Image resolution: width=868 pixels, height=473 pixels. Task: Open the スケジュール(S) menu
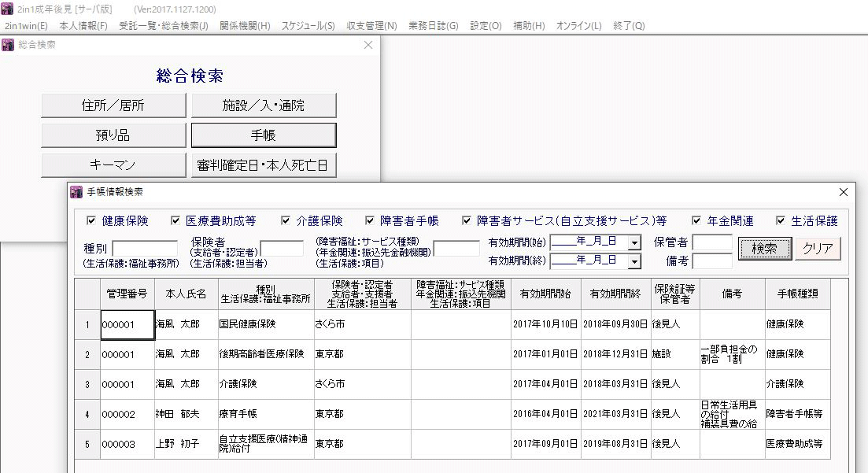[308, 26]
